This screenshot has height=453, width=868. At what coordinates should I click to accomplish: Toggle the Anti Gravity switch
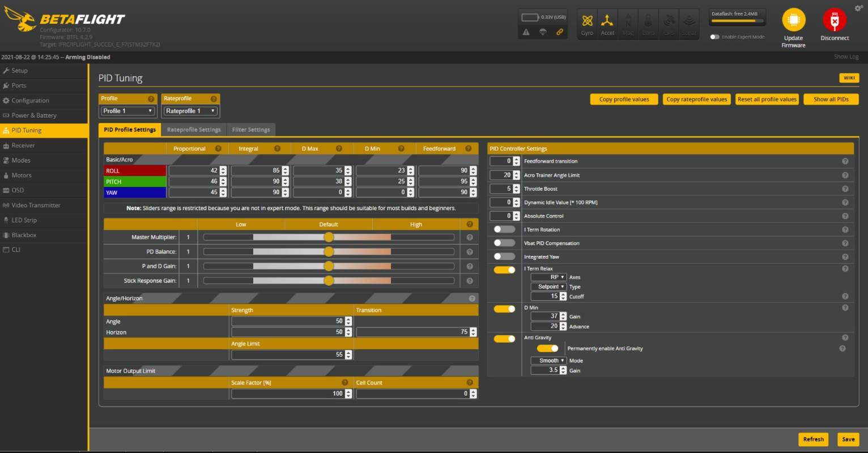tap(504, 339)
